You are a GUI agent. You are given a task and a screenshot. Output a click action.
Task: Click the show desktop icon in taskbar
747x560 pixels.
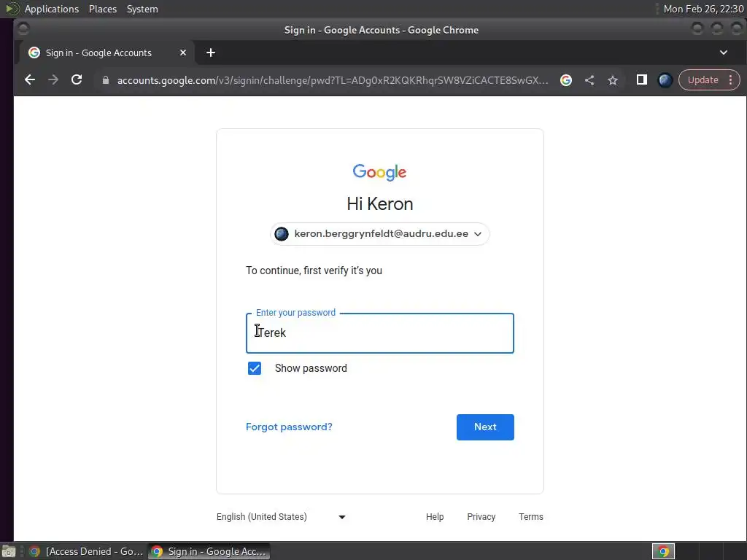coord(9,551)
